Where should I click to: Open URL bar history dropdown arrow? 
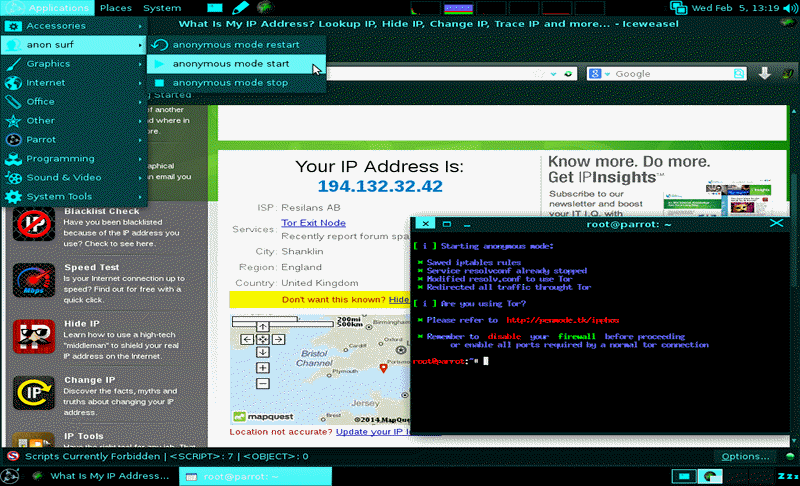554,74
